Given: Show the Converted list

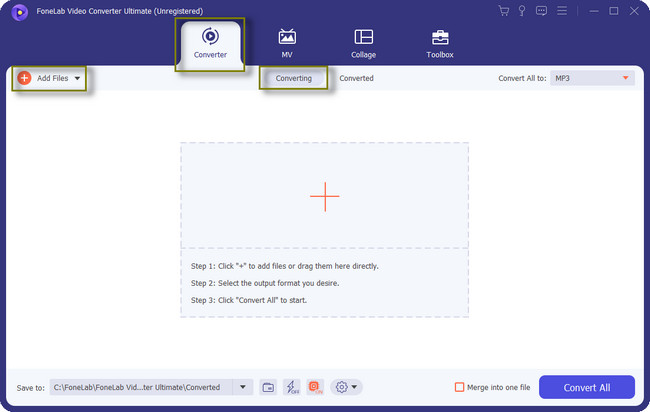Looking at the screenshot, I should click(357, 78).
